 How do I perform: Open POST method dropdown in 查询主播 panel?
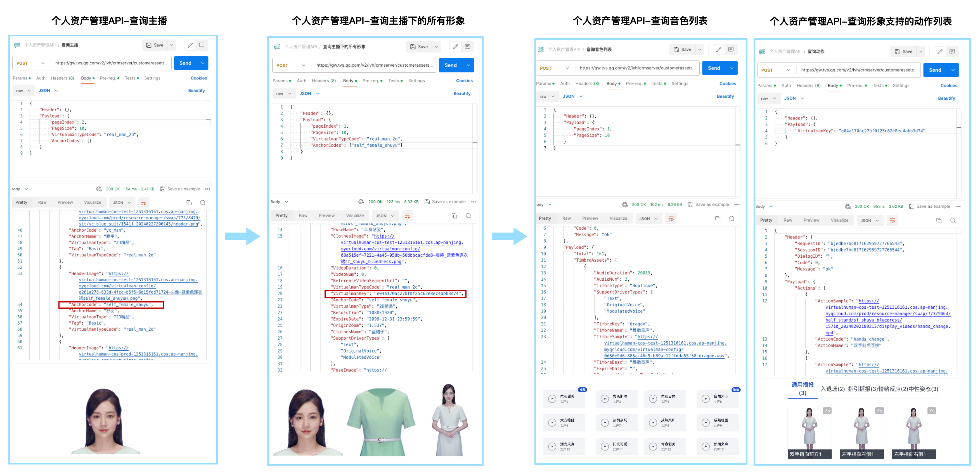coord(30,63)
